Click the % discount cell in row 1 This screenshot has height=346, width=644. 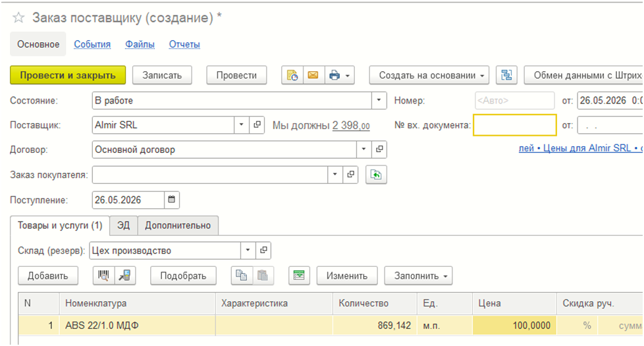(577, 326)
